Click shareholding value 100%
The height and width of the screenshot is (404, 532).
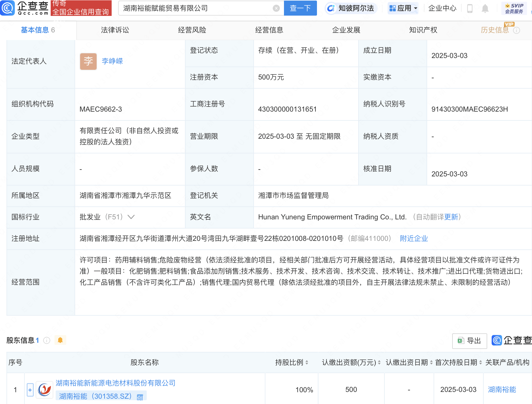tap(304, 390)
